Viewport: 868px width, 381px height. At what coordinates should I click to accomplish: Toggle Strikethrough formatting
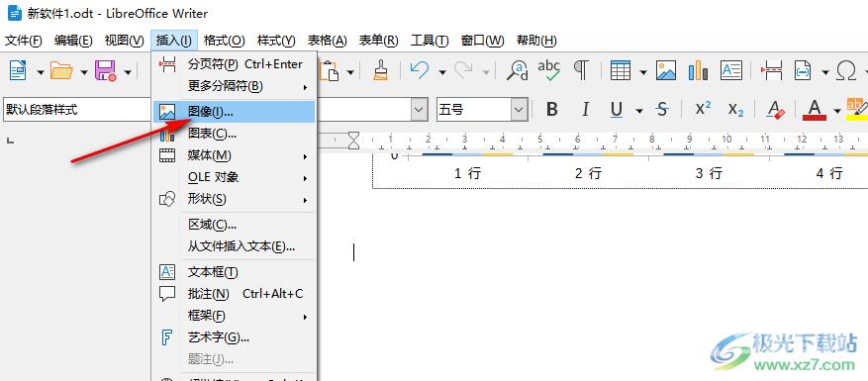pos(661,110)
